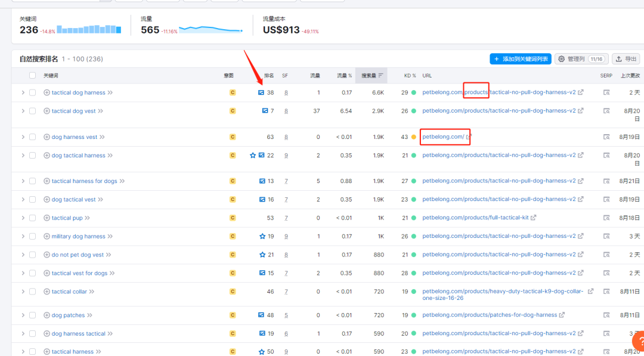Expand row details for tactical pup
Screen dimensions: 644x356
pos(23,218)
